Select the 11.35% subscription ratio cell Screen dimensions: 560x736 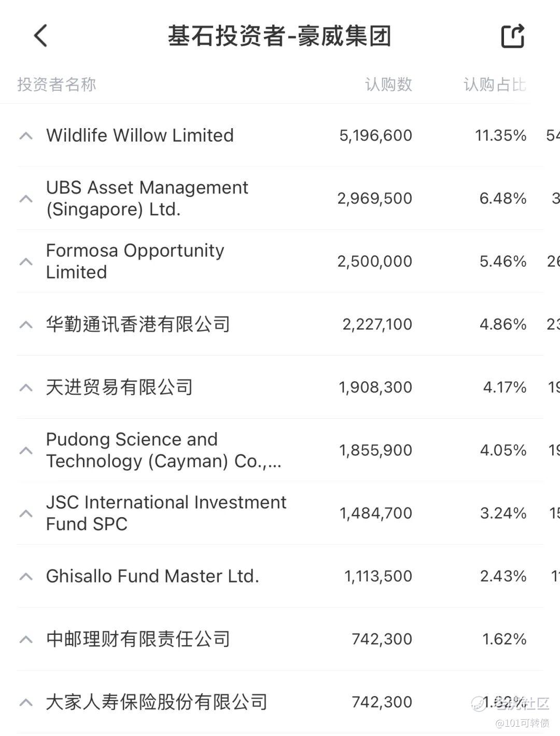(x=501, y=135)
